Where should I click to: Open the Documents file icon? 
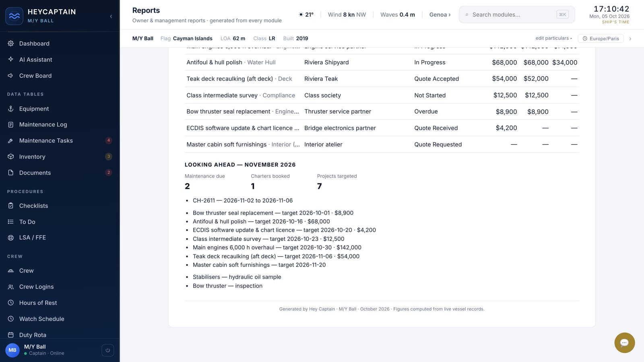pos(11,173)
